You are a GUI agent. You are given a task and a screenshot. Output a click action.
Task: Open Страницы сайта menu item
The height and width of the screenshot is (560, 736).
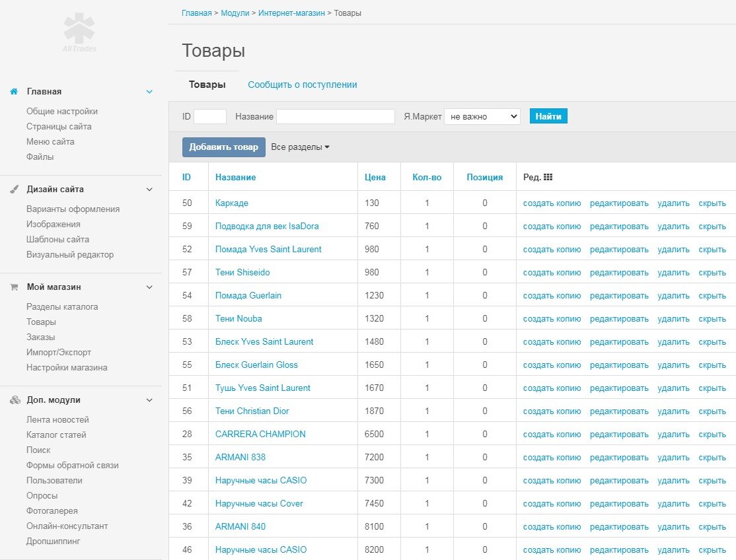(59, 126)
